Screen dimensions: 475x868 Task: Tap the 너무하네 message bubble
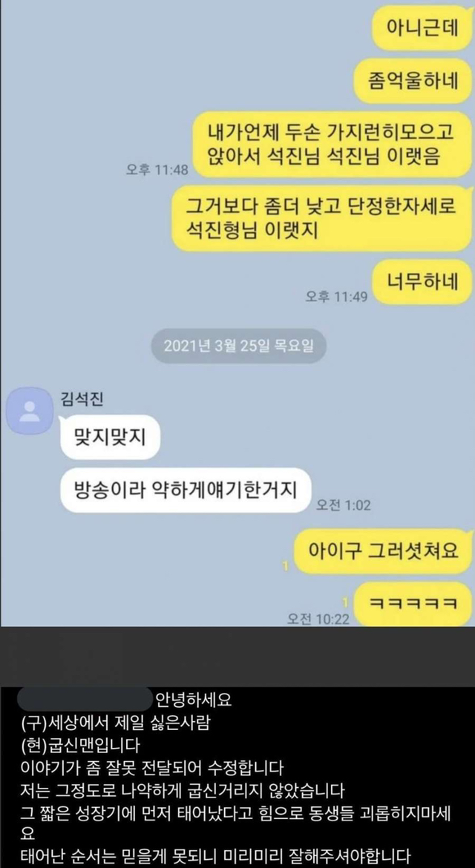pos(422,282)
